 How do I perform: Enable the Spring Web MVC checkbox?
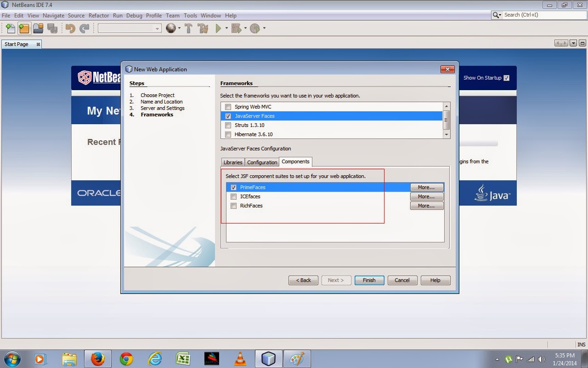coord(228,107)
